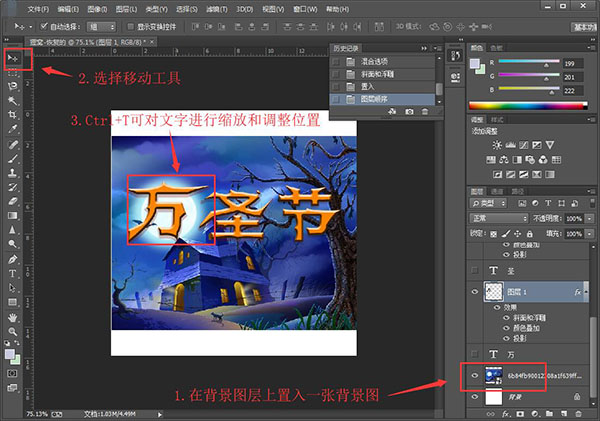The width and height of the screenshot is (600, 421).
Task: Show the 圣 text layer visibility box
Action: click(474, 271)
